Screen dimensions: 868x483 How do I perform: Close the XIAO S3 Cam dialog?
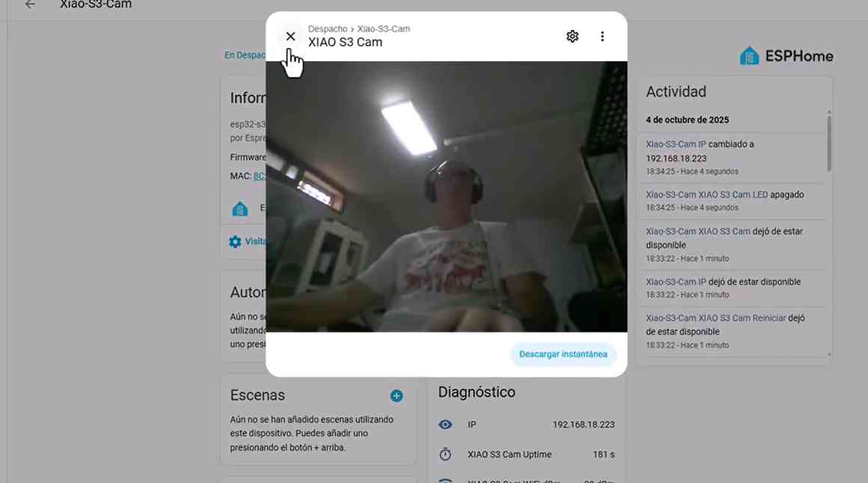[x=290, y=37]
